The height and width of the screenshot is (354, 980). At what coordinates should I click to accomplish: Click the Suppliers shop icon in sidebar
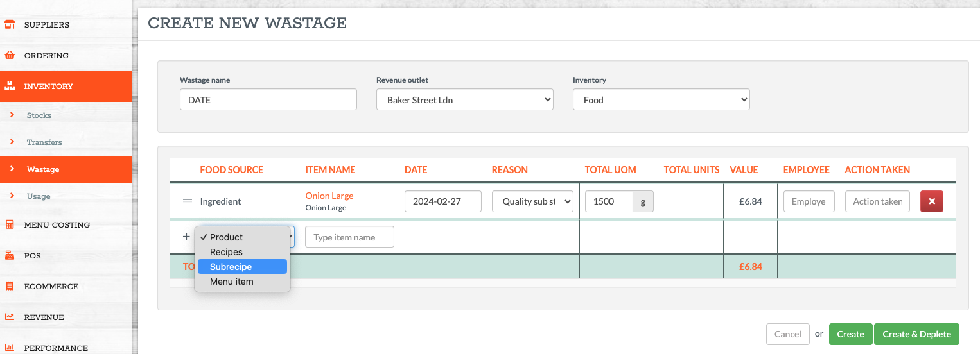click(x=10, y=25)
